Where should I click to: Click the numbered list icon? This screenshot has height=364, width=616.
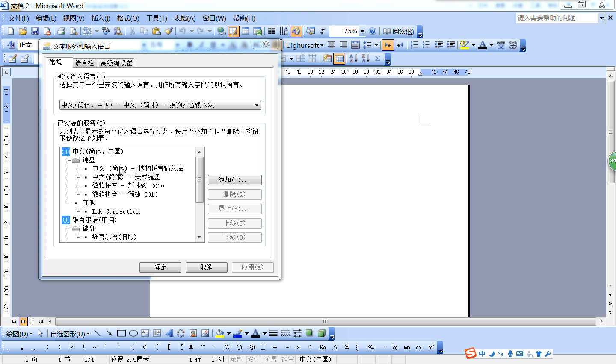(x=415, y=45)
